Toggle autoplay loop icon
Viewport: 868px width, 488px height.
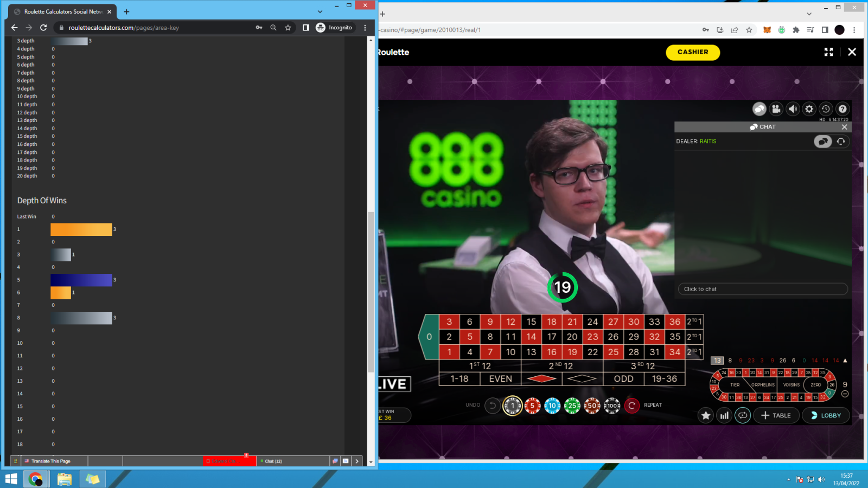743,415
